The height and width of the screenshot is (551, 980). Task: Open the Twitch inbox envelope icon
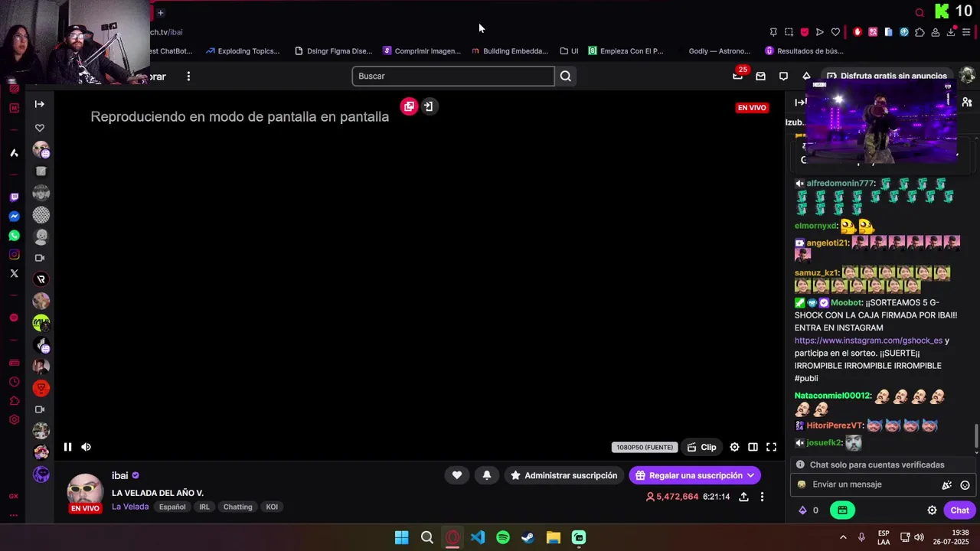[x=760, y=76]
